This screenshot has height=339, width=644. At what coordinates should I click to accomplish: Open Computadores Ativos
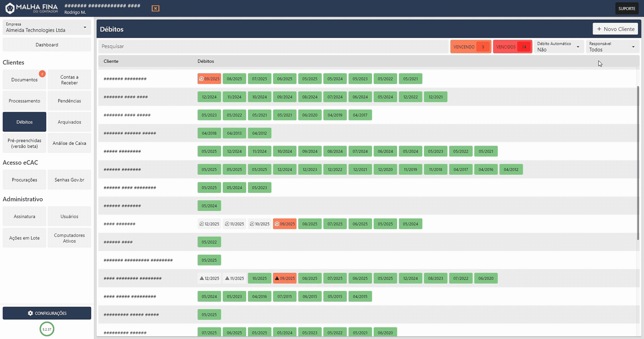[69, 238]
